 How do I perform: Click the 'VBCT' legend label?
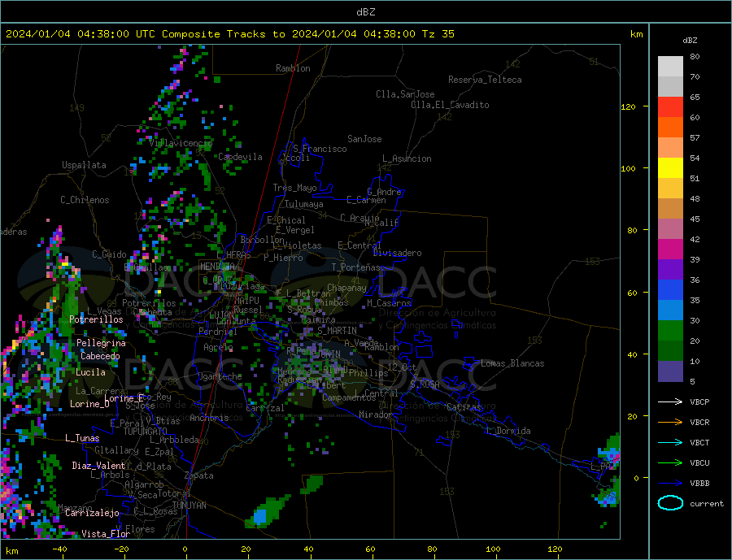(699, 442)
